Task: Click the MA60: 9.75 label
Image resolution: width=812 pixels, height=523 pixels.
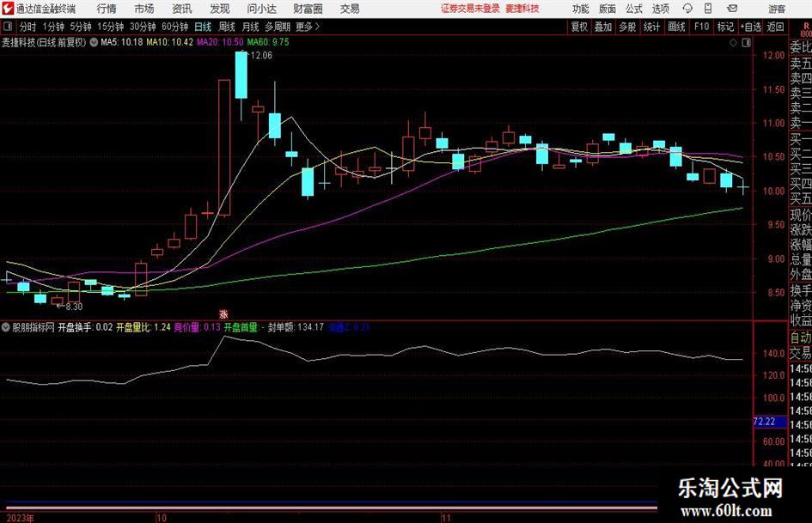Action: (x=268, y=42)
